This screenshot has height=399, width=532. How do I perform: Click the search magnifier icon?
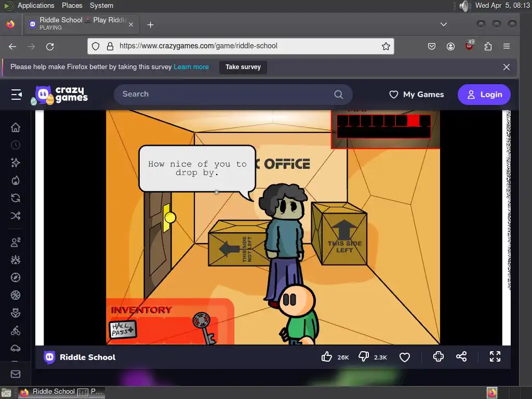(x=338, y=95)
